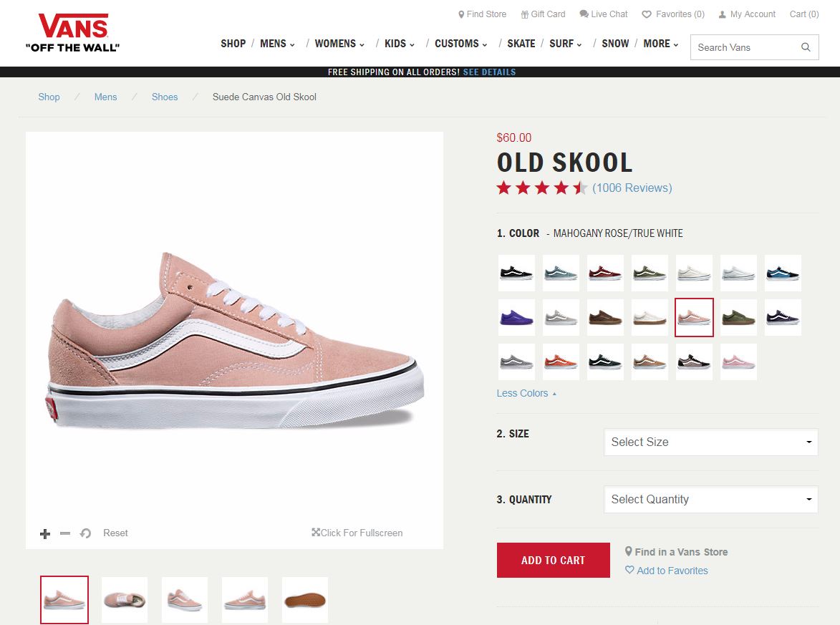This screenshot has width=840, height=625.
Task: Select the outlined side-view thumbnail
Action: [x=64, y=600]
